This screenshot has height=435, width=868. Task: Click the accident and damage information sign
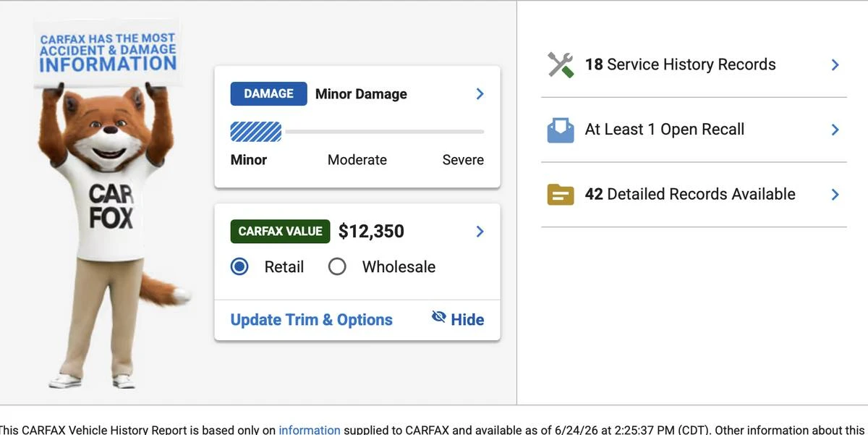coord(107,54)
